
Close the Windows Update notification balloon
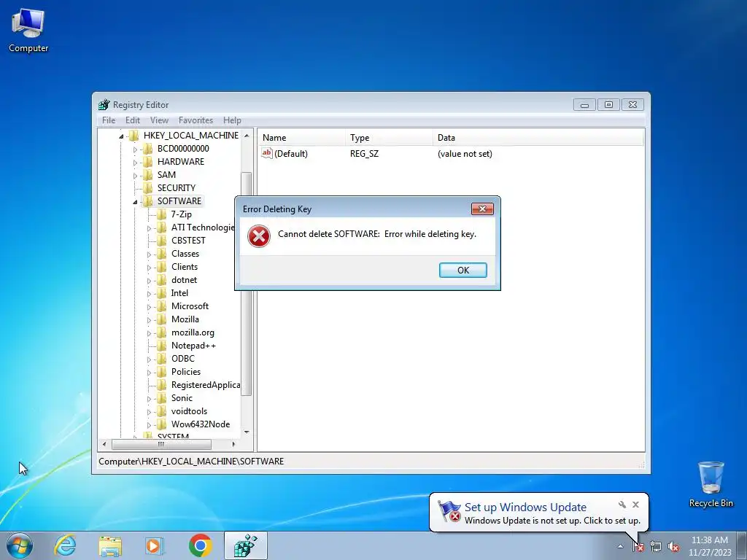click(x=635, y=505)
